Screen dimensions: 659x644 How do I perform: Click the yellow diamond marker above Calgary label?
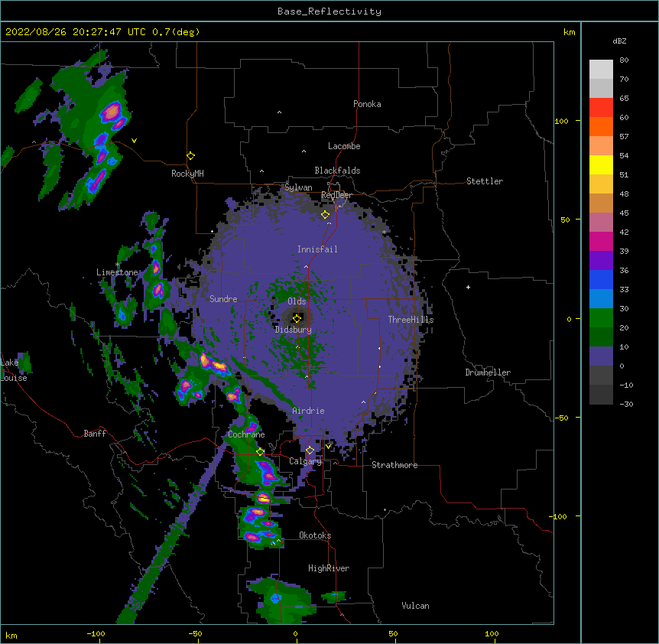pyautogui.click(x=310, y=450)
